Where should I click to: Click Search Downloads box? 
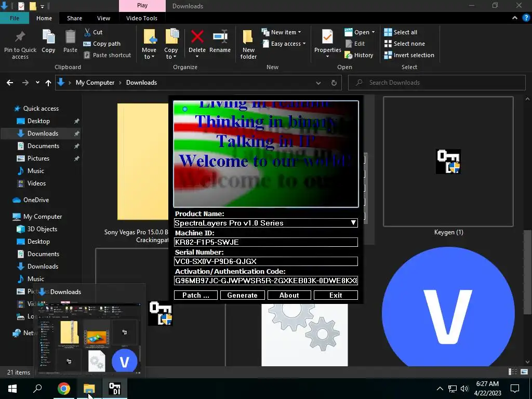tap(436, 83)
